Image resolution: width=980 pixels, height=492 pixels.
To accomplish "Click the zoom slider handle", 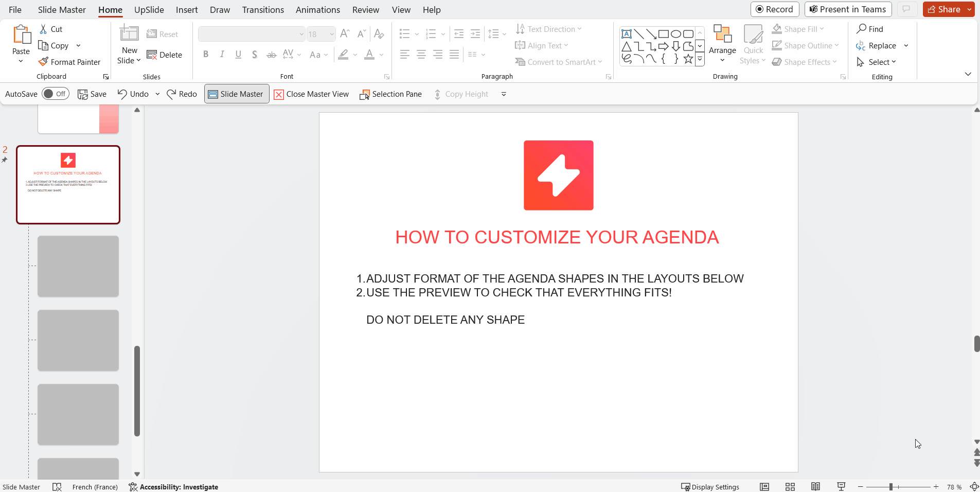I will (x=891, y=487).
